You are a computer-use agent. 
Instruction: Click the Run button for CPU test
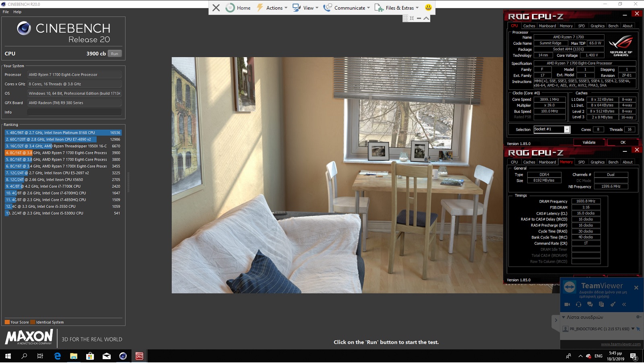pos(115,54)
